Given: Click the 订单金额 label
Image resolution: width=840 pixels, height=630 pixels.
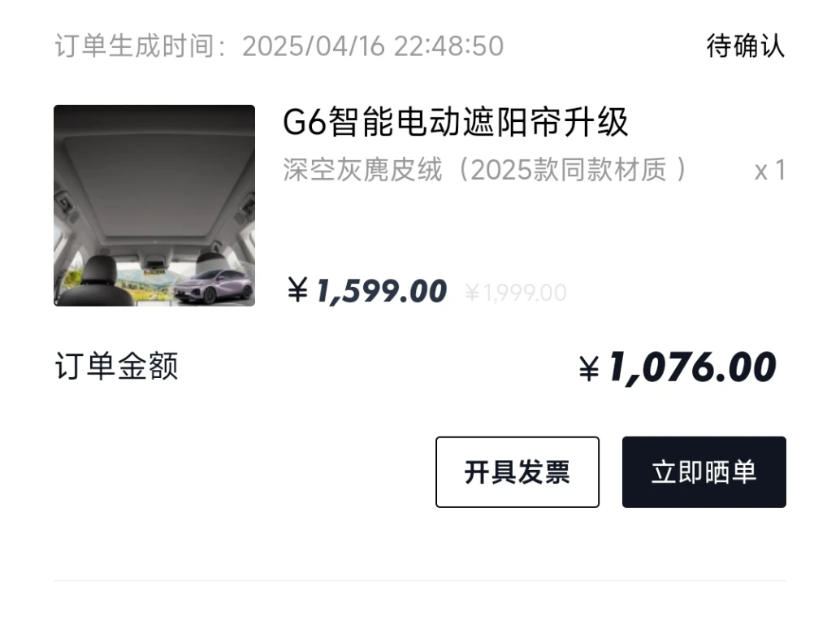Looking at the screenshot, I should [116, 366].
